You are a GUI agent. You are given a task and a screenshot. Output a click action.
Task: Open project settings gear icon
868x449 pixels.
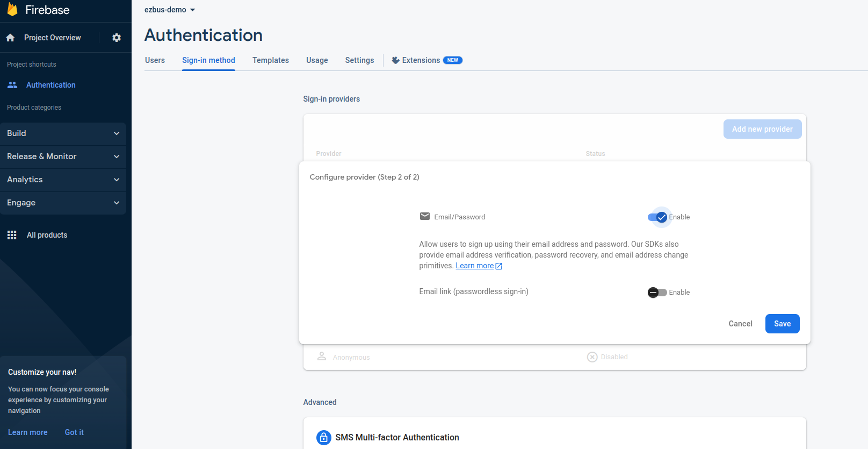(117, 38)
